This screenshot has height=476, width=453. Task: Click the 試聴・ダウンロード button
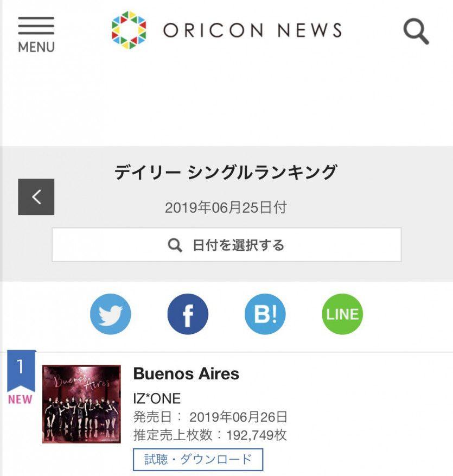pyautogui.click(x=198, y=459)
